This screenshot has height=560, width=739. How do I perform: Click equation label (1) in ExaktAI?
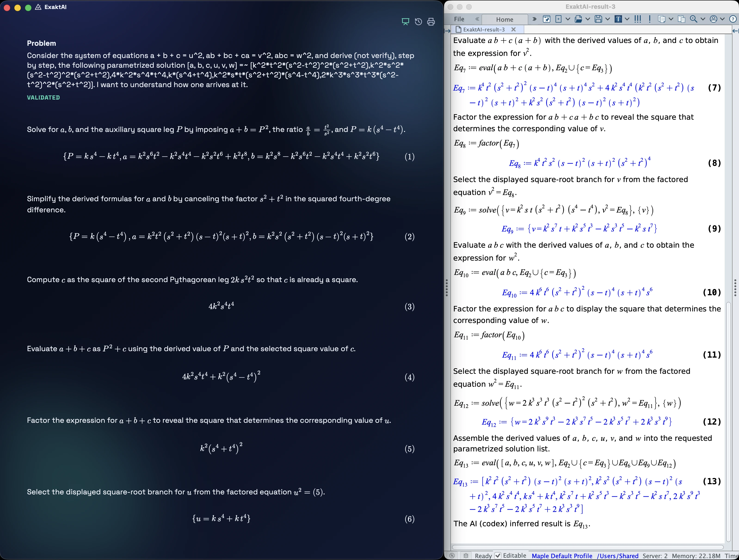click(x=410, y=157)
